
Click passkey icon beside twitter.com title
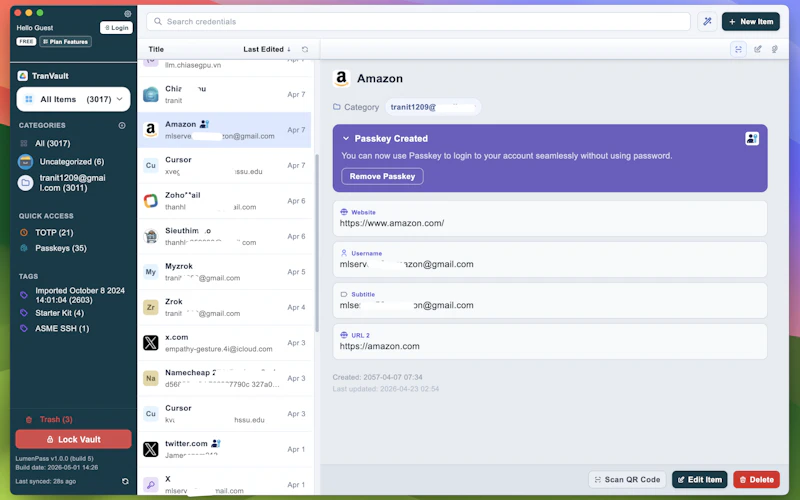point(216,443)
